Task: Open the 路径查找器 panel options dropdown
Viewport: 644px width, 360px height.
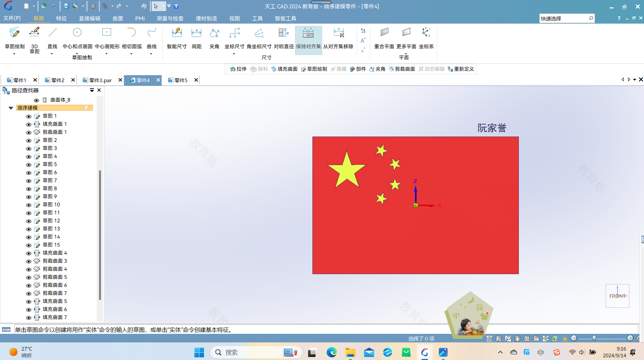Action: 92,90
